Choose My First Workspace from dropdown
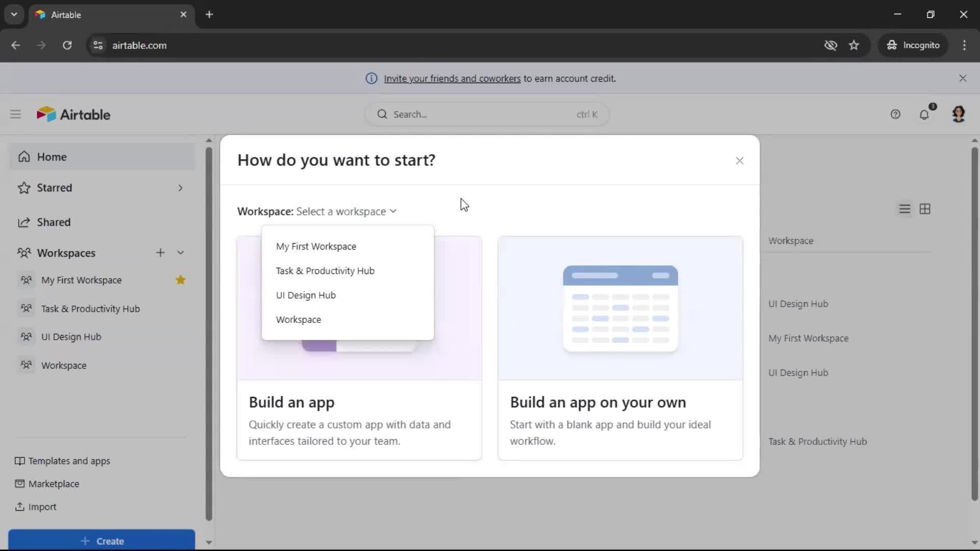 click(348, 246)
